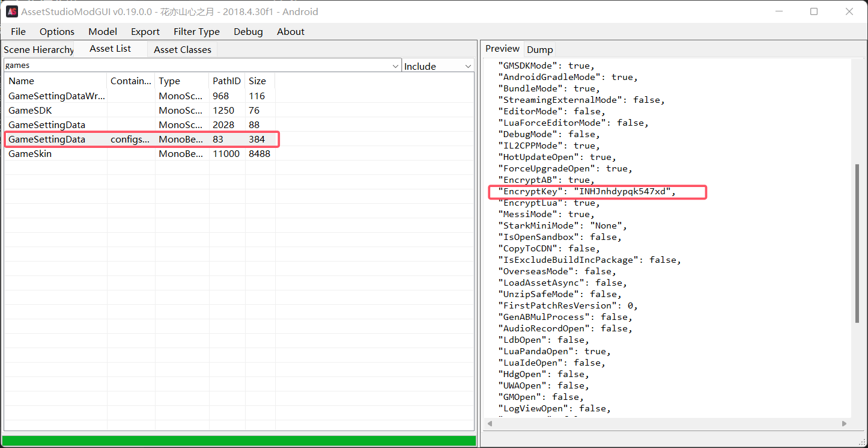The height and width of the screenshot is (448, 868).
Task: Click the "EncryptAB": true line
Action: pyautogui.click(x=546, y=180)
